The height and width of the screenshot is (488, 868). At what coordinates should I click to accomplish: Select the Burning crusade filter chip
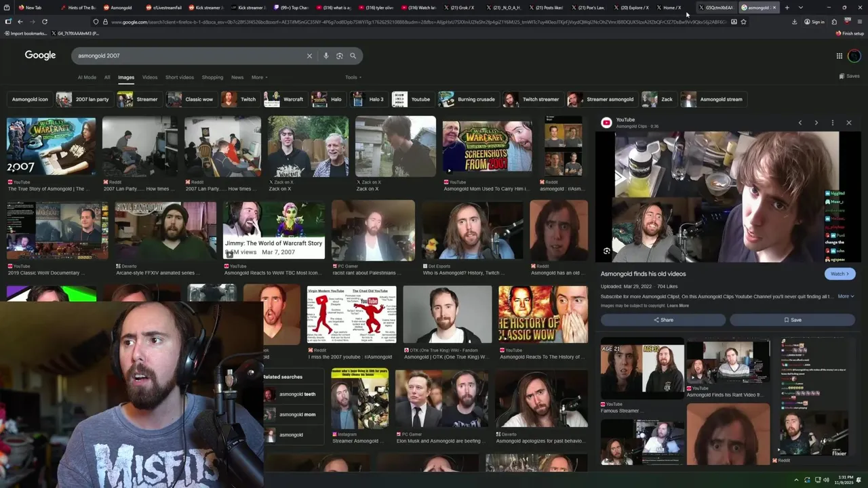point(468,99)
